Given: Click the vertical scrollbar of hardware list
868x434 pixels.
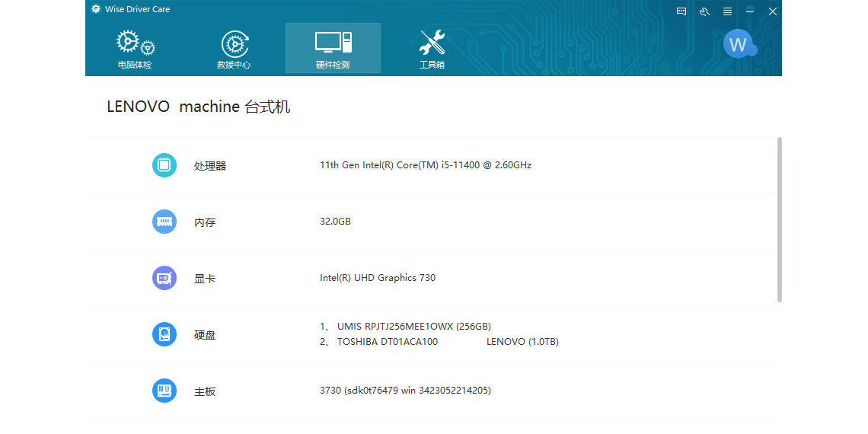Looking at the screenshot, I should 779,219.
